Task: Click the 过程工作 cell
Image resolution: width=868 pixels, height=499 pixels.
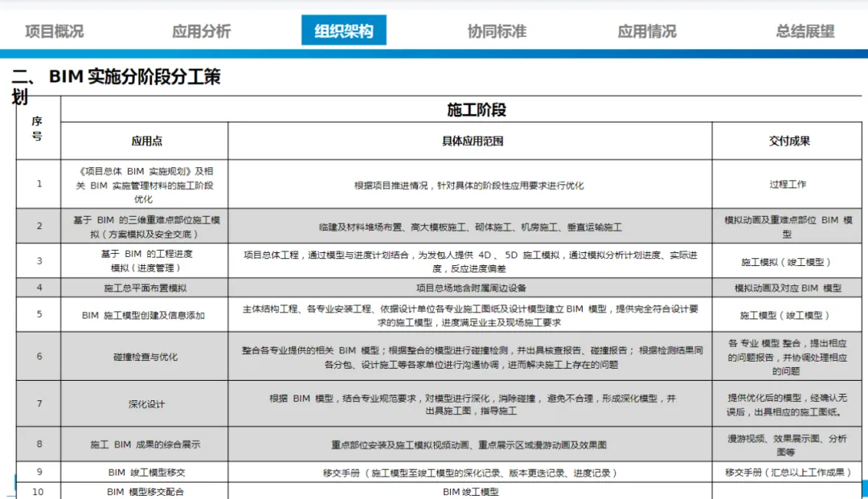Action: pyautogui.click(x=787, y=184)
